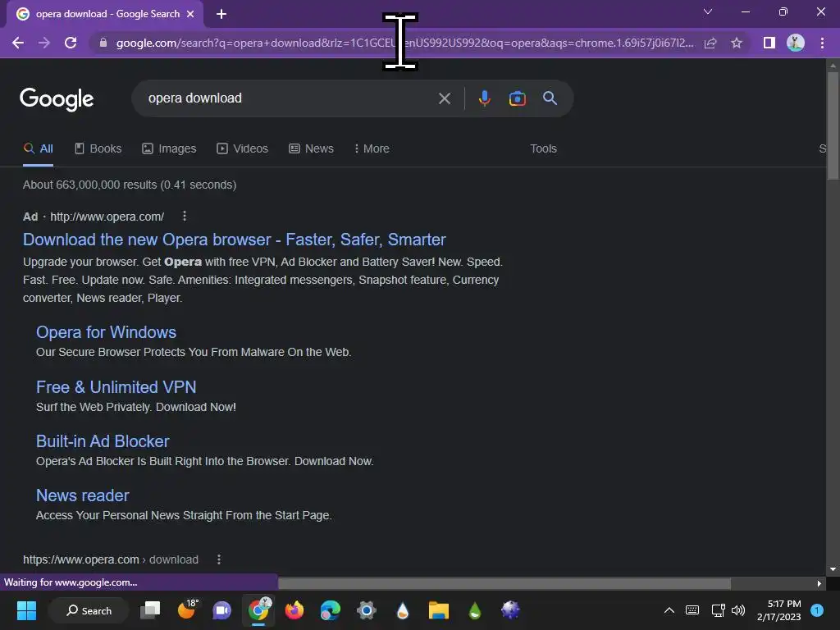Clear the search query text

coord(445,98)
